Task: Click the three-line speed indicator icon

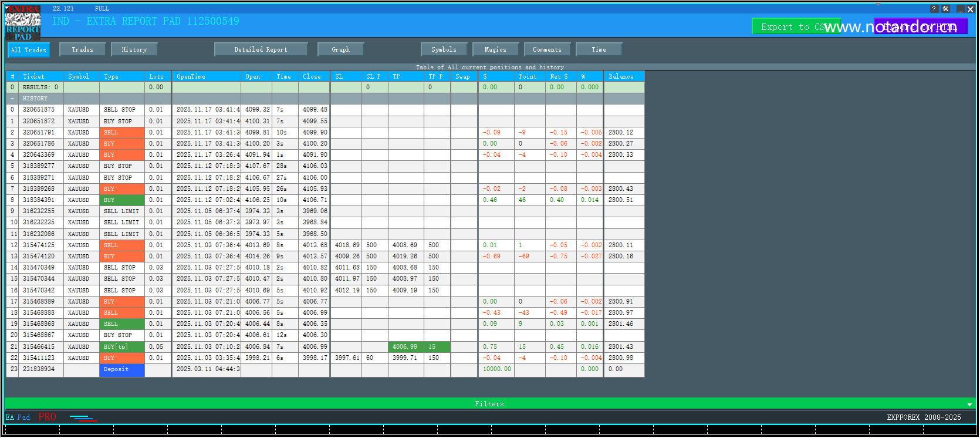Action: (x=83, y=418)
